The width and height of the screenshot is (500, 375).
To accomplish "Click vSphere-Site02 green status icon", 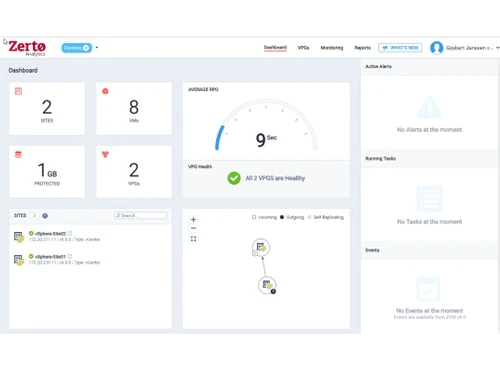I will click(x=31, y=233).
